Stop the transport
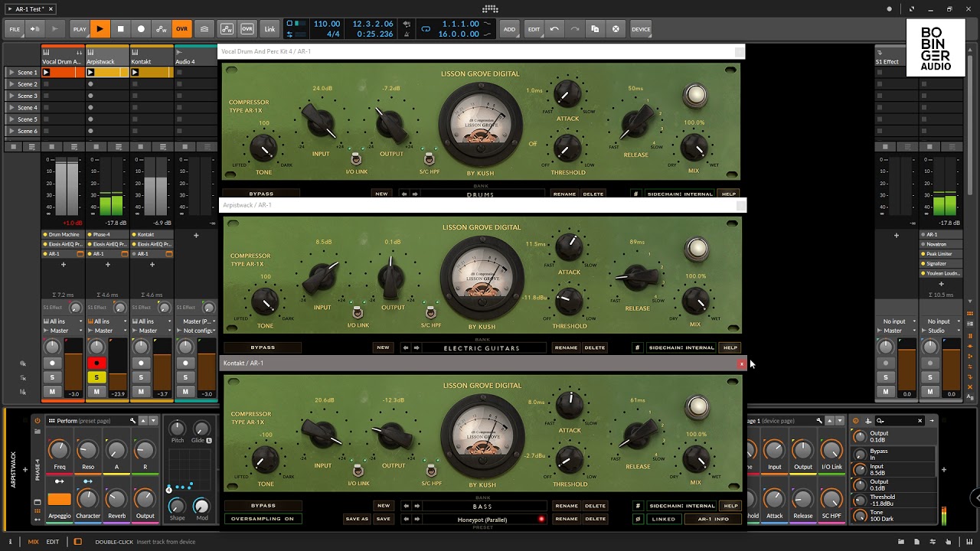 coord(120,29)
